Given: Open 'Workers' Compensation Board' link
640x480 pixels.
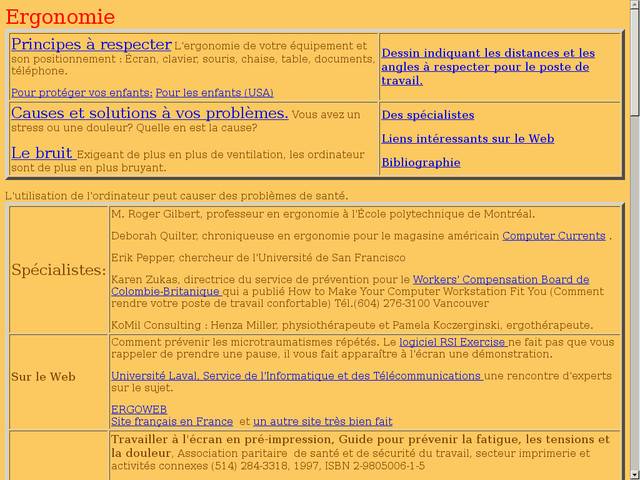Looking at the screenshot, I should (x=501, y=280).
